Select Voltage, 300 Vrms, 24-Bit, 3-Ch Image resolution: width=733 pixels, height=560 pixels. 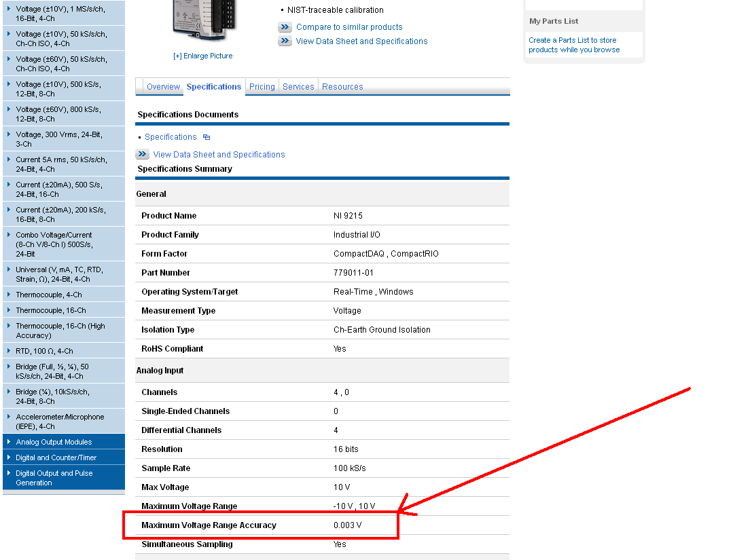[x=64, y=139]
